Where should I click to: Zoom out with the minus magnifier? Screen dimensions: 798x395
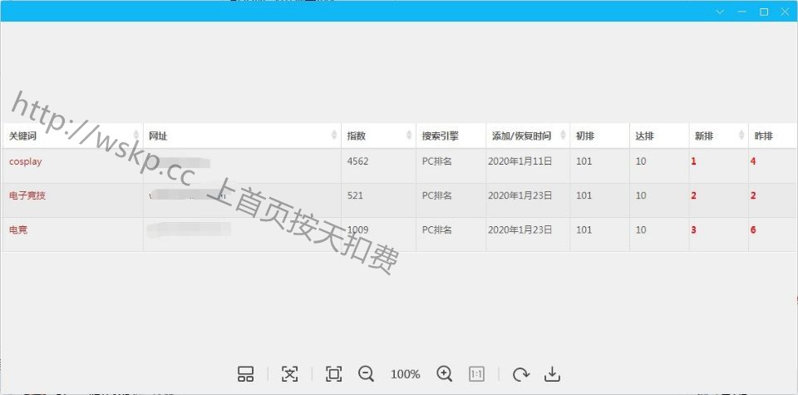(x=366, y=374)
